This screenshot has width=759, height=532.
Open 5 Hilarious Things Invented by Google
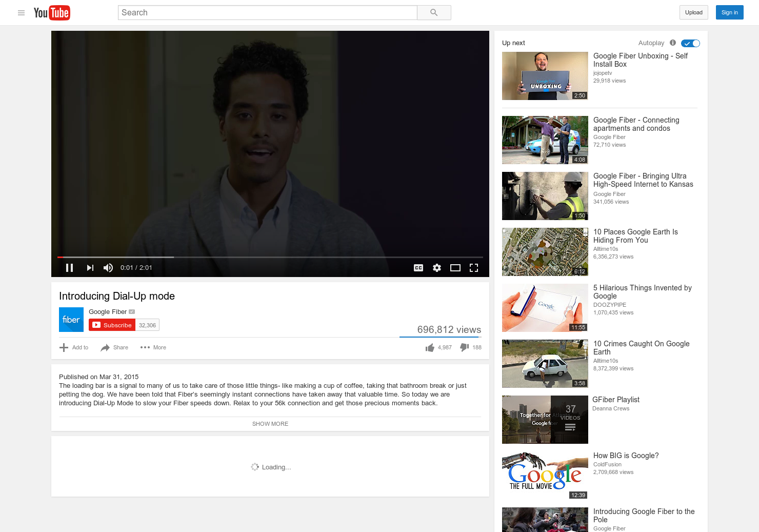coord(643,292)
